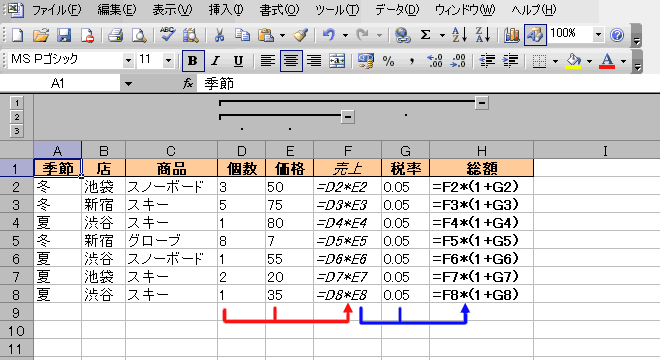The width and height of the screenshot is (660, 360).
Task: Align text right
Action: click(x=314, y=61)
